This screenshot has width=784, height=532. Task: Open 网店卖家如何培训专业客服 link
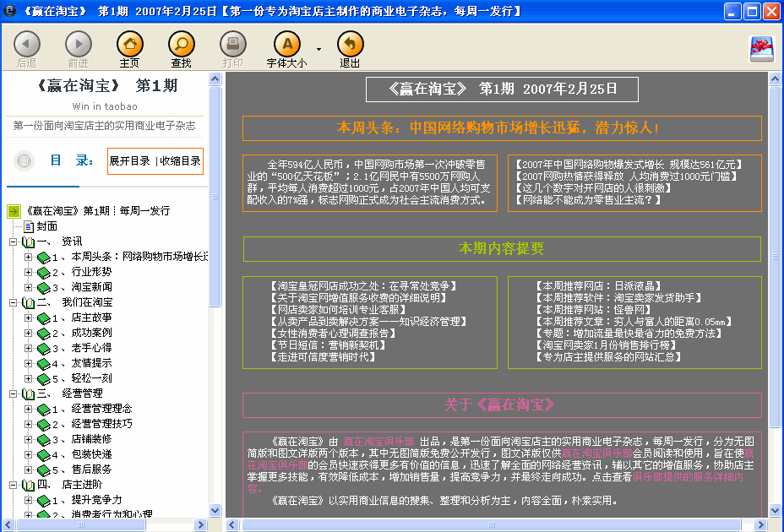(x=338, y=310)
